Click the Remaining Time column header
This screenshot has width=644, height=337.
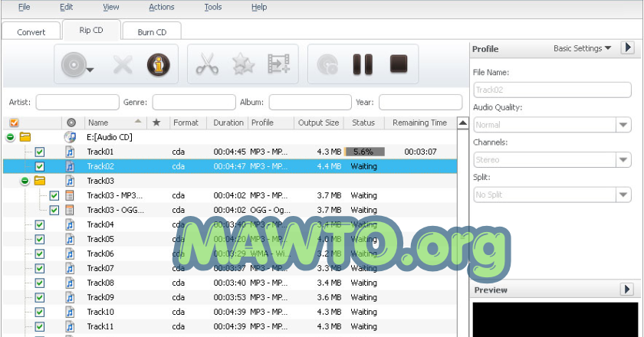[x=420, y=123]
